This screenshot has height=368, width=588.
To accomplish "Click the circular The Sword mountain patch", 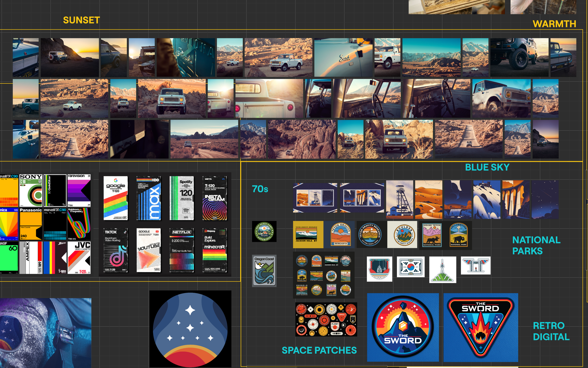I will click(x=403, y=327).
